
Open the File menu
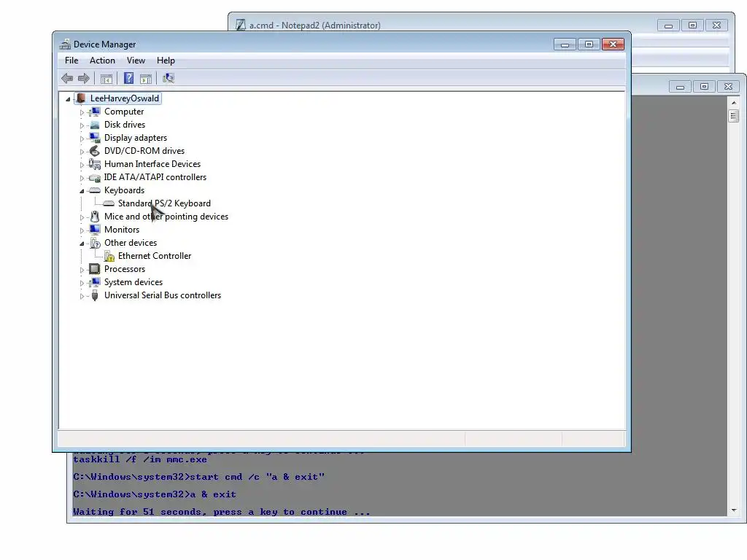tap(71, 61)
